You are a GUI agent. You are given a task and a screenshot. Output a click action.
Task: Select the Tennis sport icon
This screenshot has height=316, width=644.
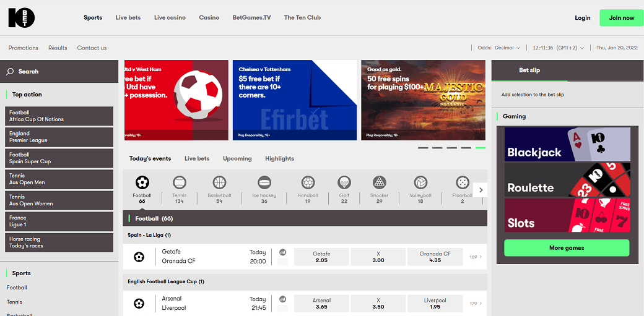(x=180, y=182)
